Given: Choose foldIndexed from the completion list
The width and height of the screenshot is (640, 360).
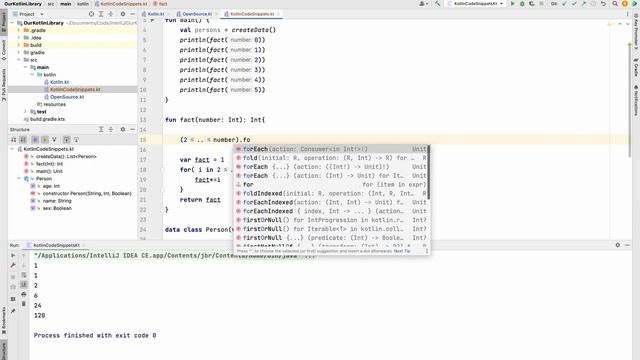Looking at the screenshot, I should (x=332, y=193).
